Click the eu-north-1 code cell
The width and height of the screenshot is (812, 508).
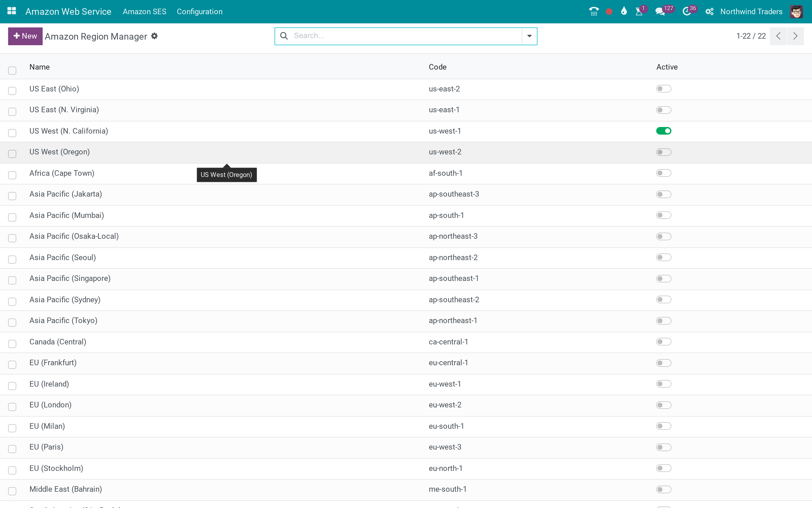pyautogui.click(x=446, y=468)
